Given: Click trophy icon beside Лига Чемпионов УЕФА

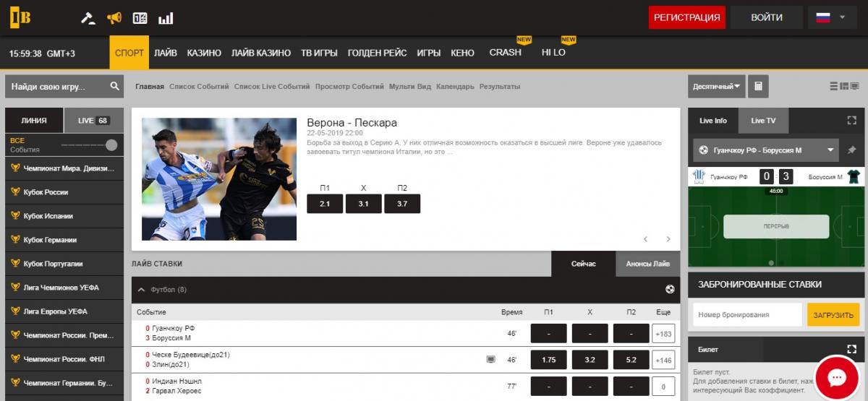Looking at the screenshot, I should [x=15, y=288].
